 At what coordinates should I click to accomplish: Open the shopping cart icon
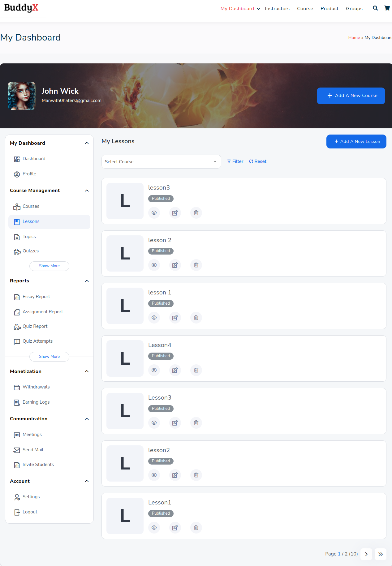coord(387,8)
